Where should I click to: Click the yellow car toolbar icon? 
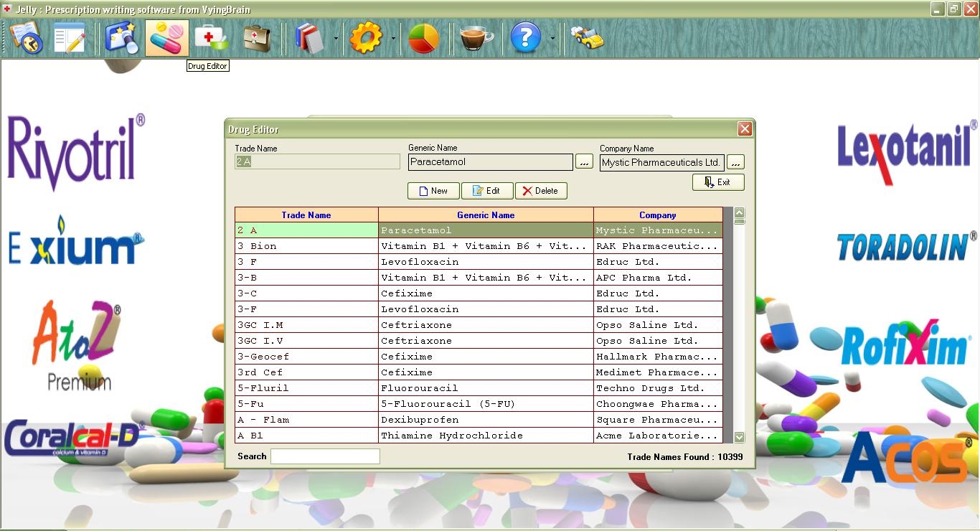click(587, 38)
